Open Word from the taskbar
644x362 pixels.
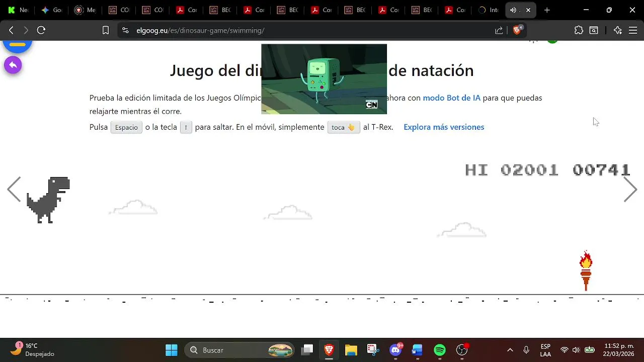click(417, 350)
